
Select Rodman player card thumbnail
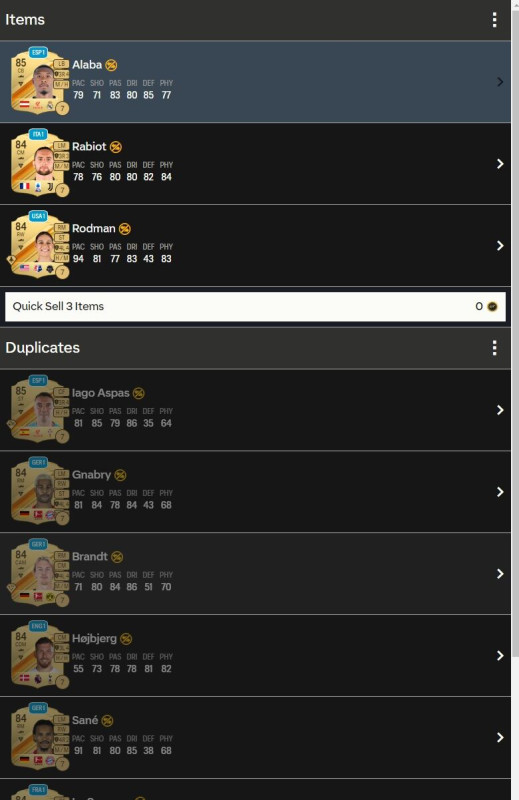point(40,244)
